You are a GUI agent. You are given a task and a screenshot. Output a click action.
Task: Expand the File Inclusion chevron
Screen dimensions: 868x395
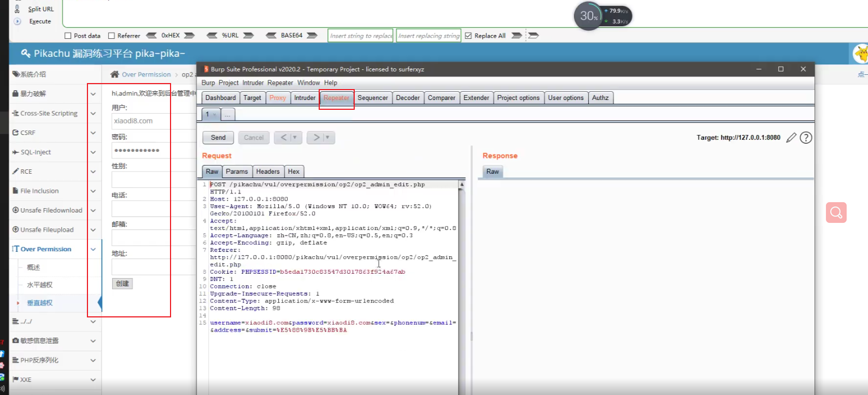(93, 191)
